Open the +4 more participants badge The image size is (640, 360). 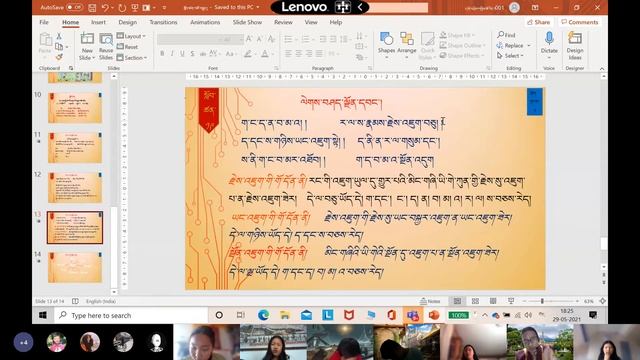(23, 342)
